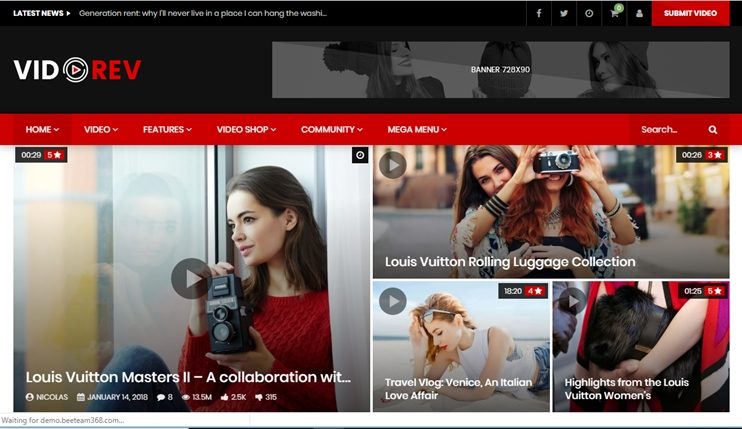The height and width of the screenshot is (429, 742).
Task: Expand the Home menu
Action: [42, 129]
